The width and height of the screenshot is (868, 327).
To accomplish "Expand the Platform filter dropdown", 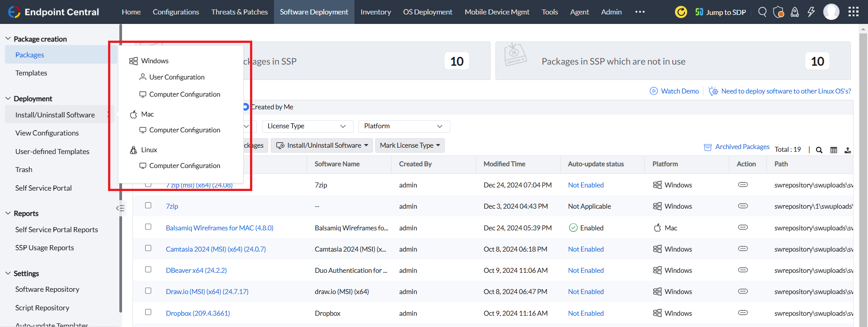I will [x=403, y=126].
